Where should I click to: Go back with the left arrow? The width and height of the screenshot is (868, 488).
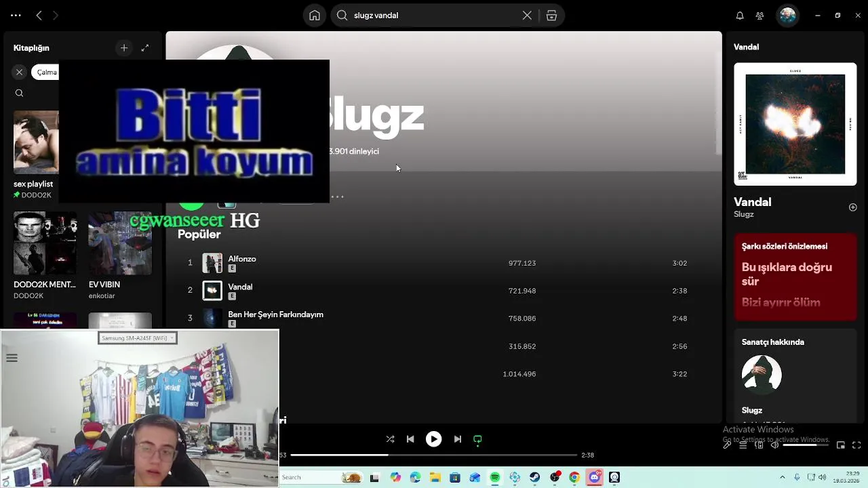tap(39, 15)
